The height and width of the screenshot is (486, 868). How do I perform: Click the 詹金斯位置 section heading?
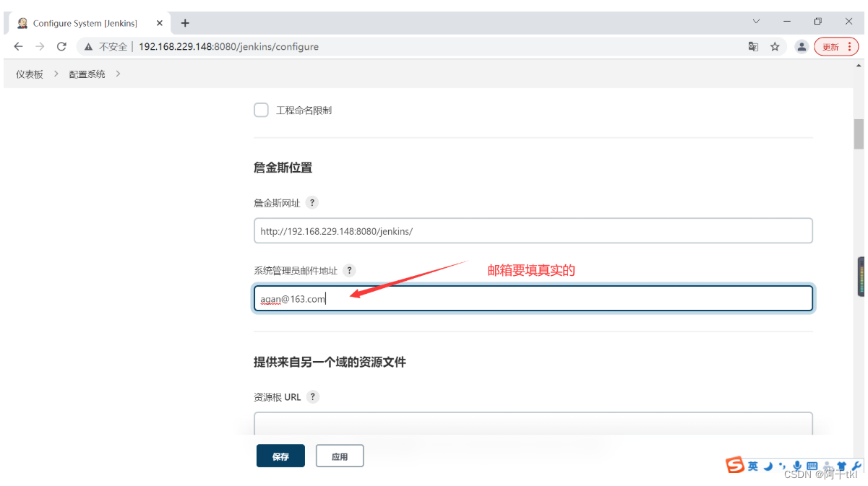click(283, 168)
